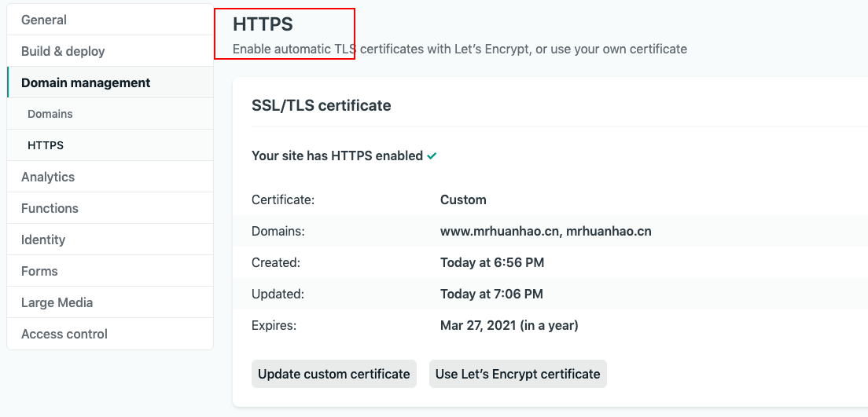The image size is (868, 417).
Task: Click the HTTPS page heading
Action: tap(263, 24)
